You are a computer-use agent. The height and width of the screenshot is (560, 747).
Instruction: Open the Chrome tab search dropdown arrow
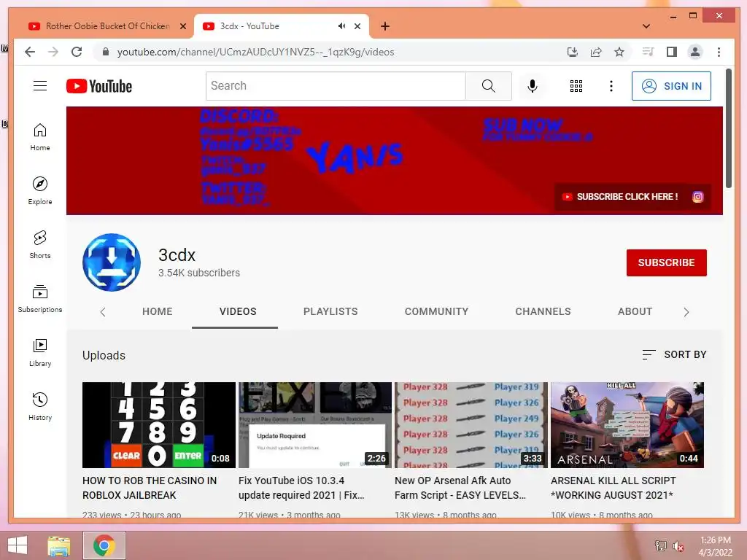click(646, 26)
